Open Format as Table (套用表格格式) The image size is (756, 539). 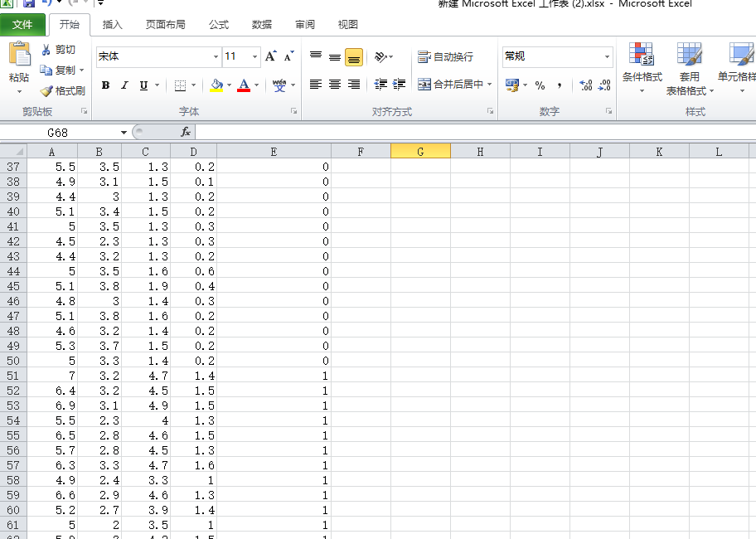coord(689,69)
